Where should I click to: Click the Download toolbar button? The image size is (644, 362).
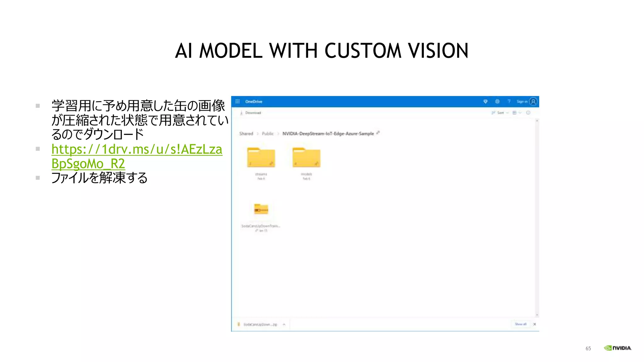(x=251, y=113)
